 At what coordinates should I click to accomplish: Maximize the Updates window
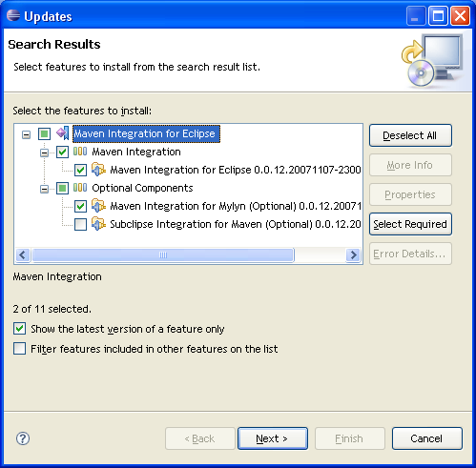pos(438,16)
